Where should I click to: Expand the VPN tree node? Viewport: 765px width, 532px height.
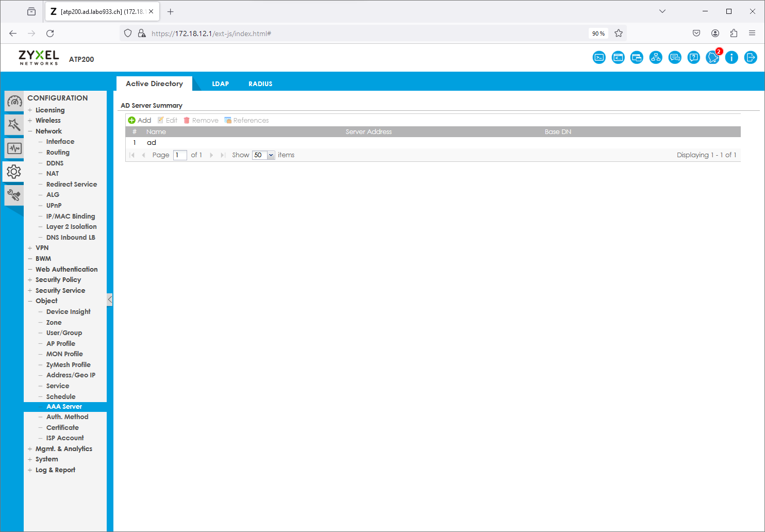pos(30,248)
